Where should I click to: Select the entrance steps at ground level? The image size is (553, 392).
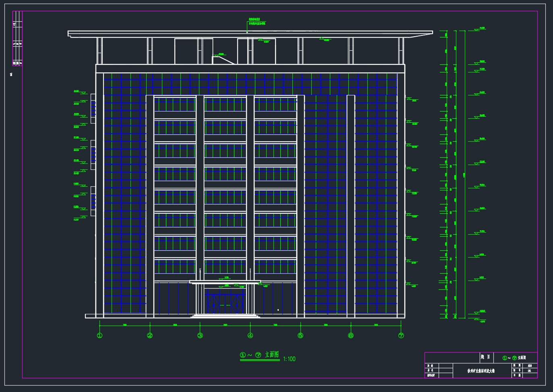(225, 316)
